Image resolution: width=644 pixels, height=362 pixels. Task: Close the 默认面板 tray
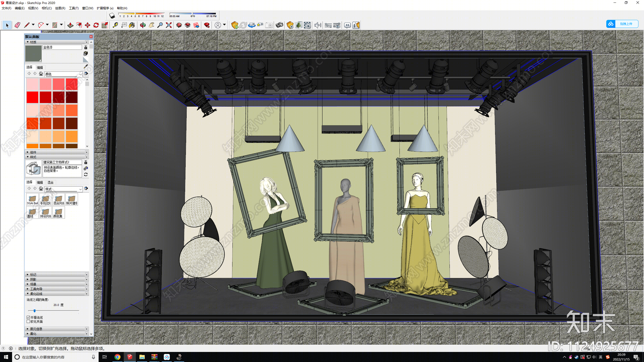point(91,37)
